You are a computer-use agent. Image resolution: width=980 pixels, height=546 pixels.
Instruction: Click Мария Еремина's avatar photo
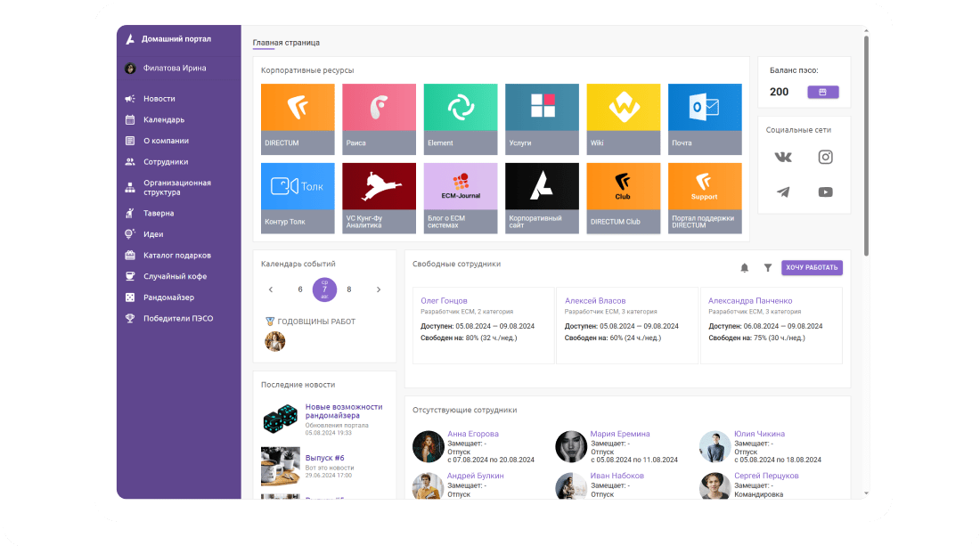click(571, 446)
